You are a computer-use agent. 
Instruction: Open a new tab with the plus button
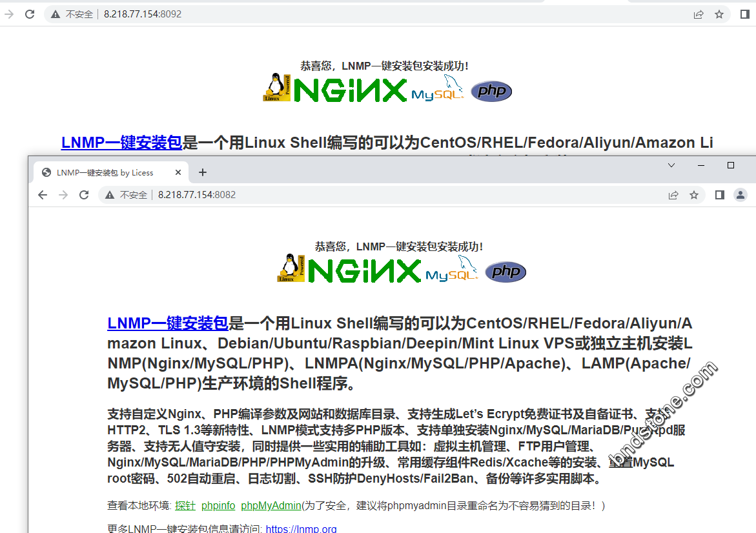(x=203, y=172)
